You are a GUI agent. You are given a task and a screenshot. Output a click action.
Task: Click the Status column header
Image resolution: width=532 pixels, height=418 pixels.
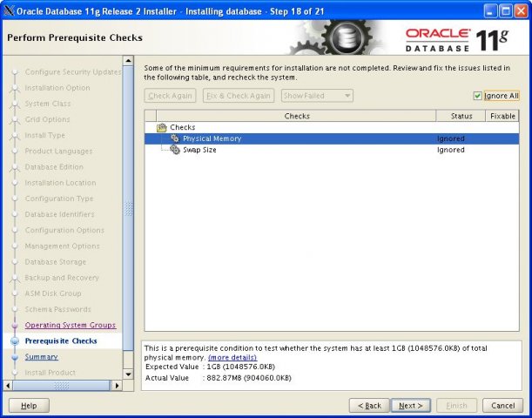coord(461,116)
